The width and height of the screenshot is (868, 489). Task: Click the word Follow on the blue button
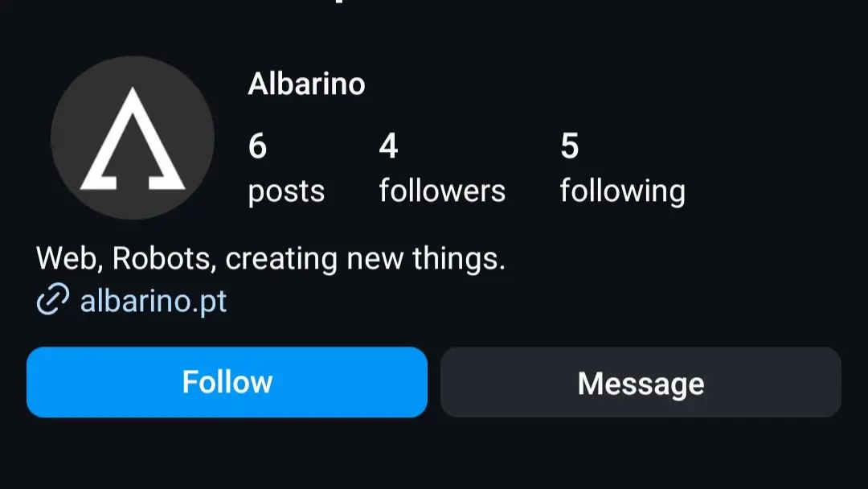(x=227, y=382)
